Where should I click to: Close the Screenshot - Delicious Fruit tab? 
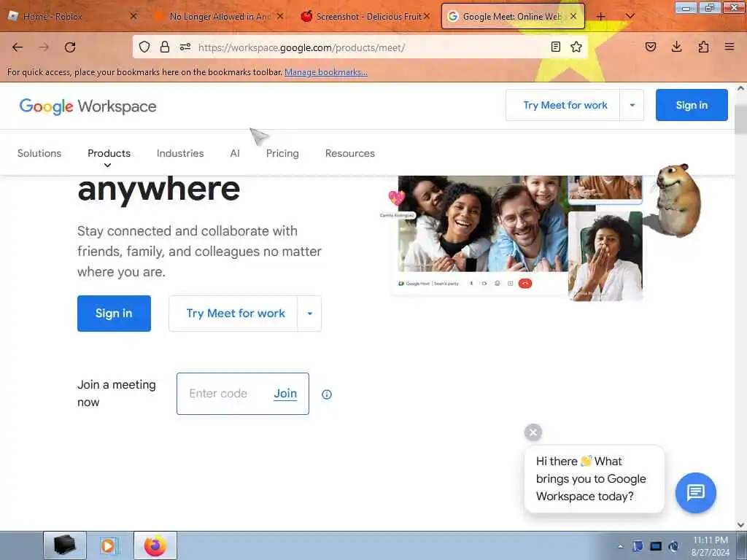426,16
